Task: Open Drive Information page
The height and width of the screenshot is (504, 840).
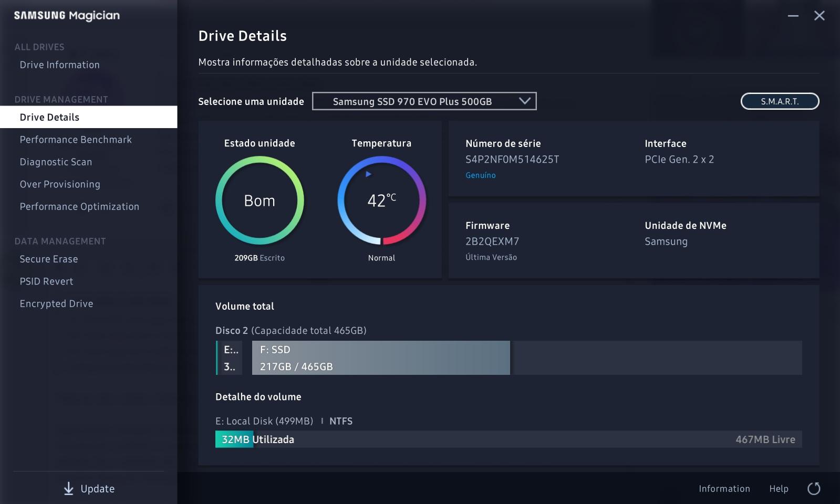Action: click(x=60, y=65)
